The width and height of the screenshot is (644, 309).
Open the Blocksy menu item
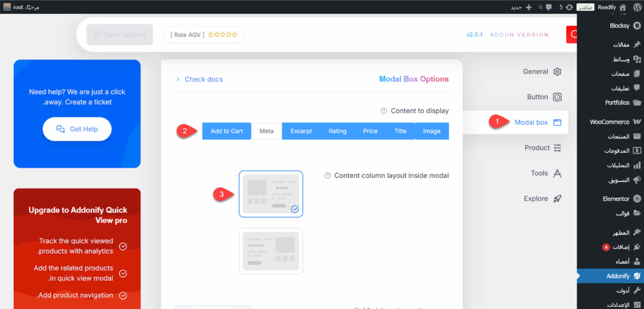pyautogui.click(x=610, y=26)
